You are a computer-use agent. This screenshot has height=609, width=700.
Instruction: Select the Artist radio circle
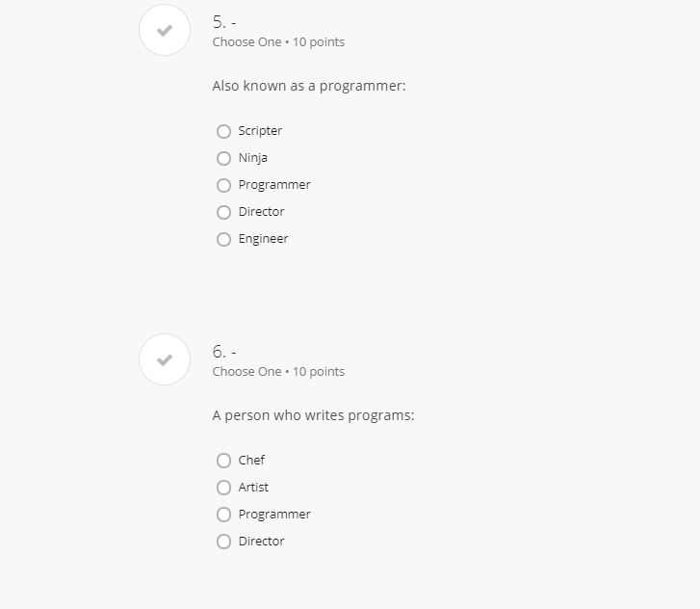click(224, 488)
